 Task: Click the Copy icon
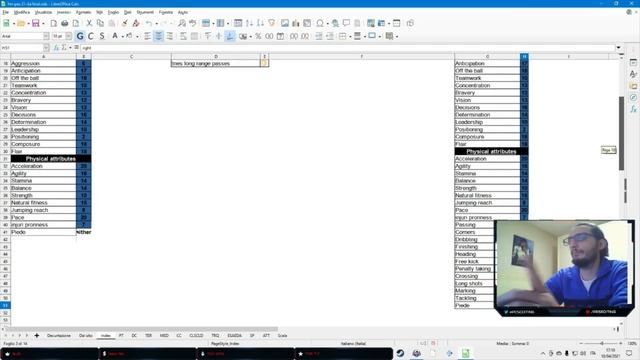coord(100,23)
